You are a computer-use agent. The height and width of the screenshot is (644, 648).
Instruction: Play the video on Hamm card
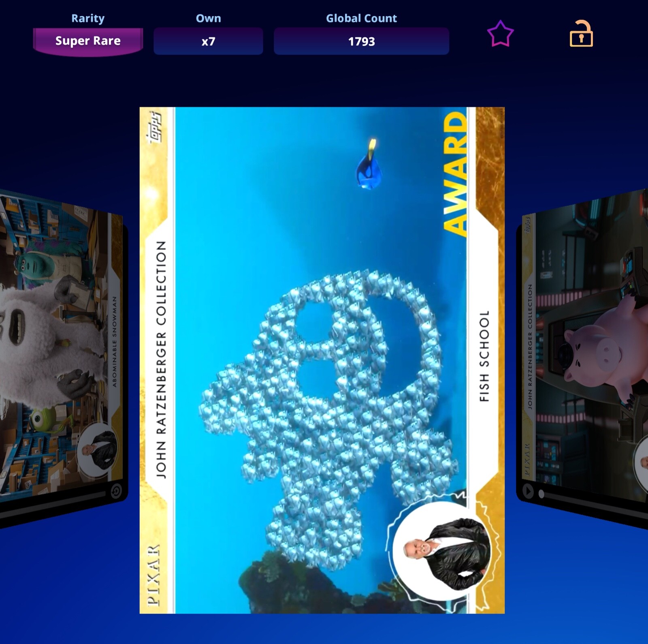[528, 491]
